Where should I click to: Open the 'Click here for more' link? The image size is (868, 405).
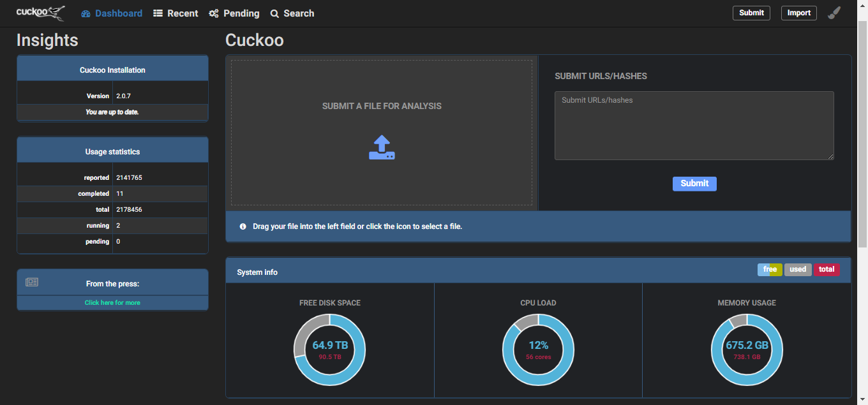coord(112,303)
